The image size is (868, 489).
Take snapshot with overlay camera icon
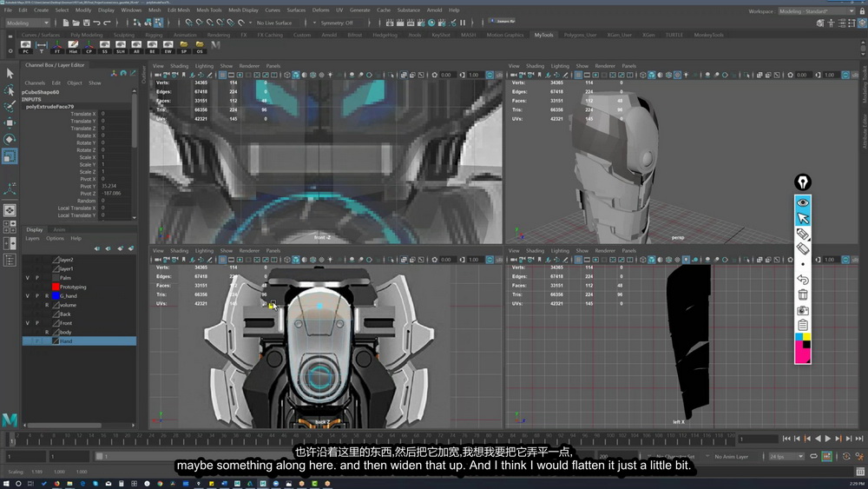coord(803,310)
